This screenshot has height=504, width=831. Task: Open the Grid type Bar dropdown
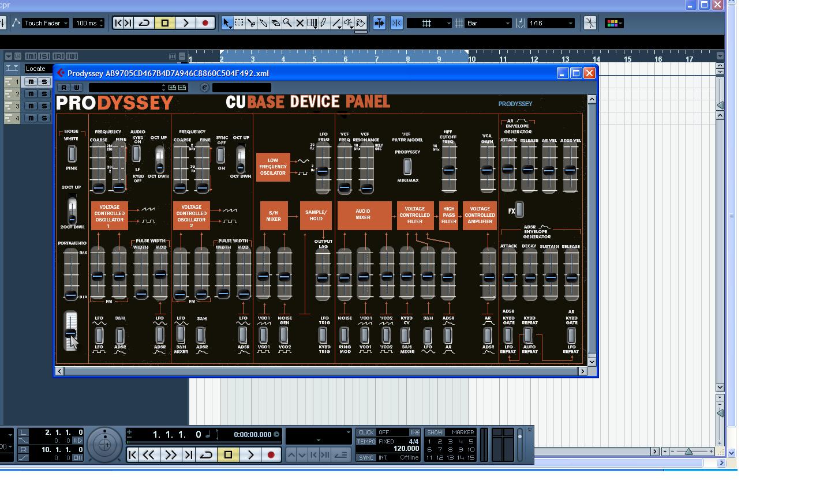(489, 23)
